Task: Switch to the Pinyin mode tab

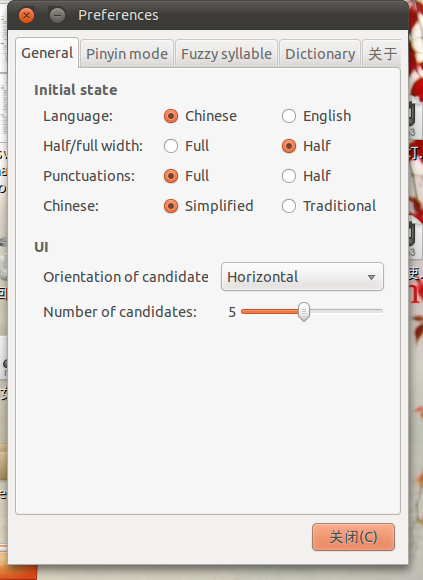Action: point(127,54)
